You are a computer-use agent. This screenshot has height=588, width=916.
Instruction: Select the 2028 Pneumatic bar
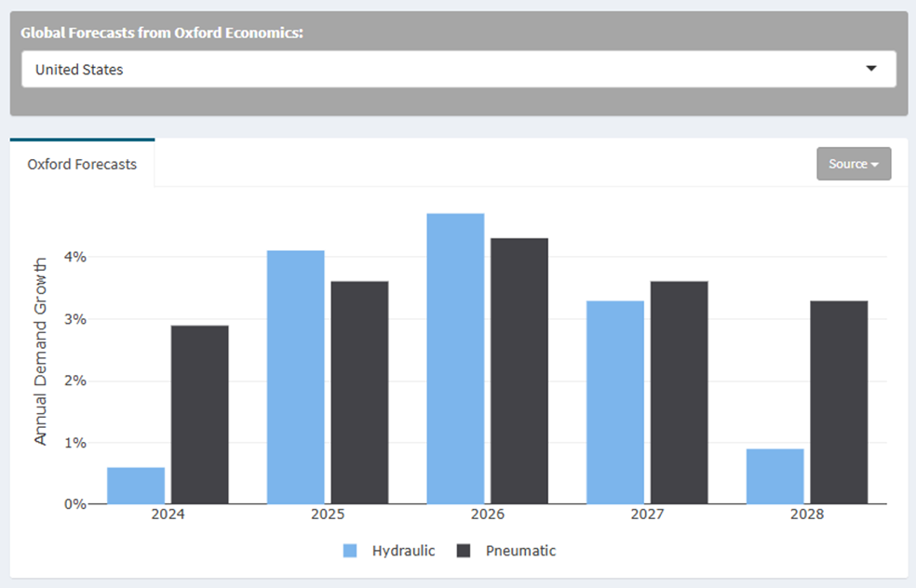[x=839, y=402]
